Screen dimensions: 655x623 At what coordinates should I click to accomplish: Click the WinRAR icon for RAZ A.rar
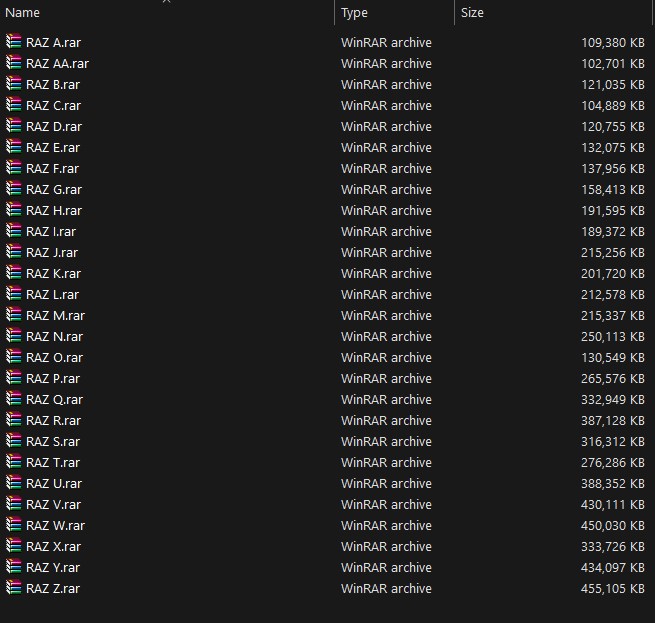[x=13, y=42]
